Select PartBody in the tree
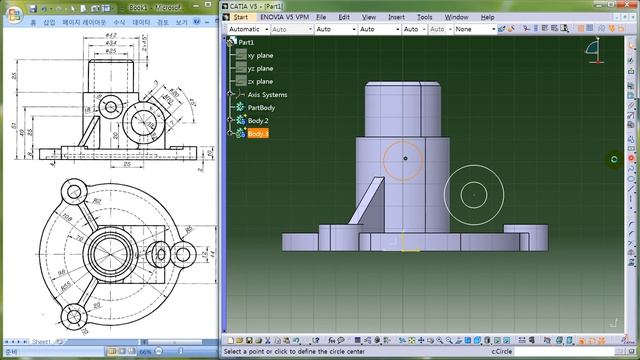 click(x=261, y=107)
